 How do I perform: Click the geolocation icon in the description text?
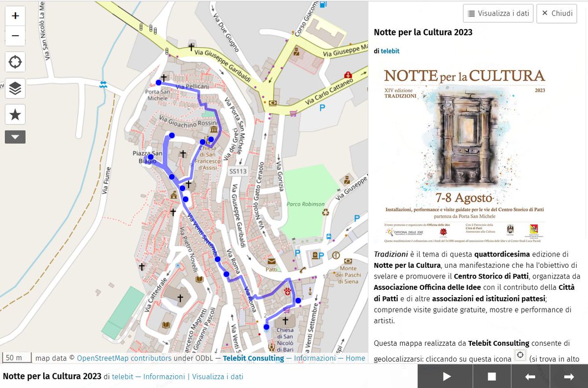point(520,355)
